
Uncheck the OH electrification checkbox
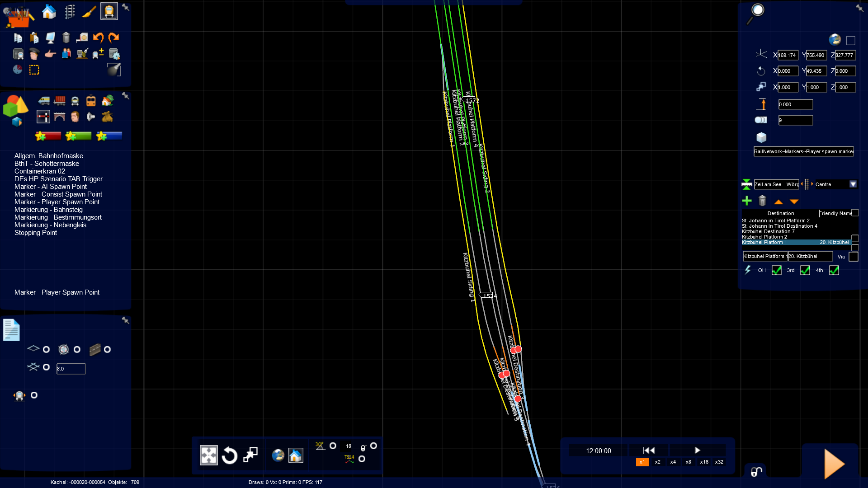point(776,270)
